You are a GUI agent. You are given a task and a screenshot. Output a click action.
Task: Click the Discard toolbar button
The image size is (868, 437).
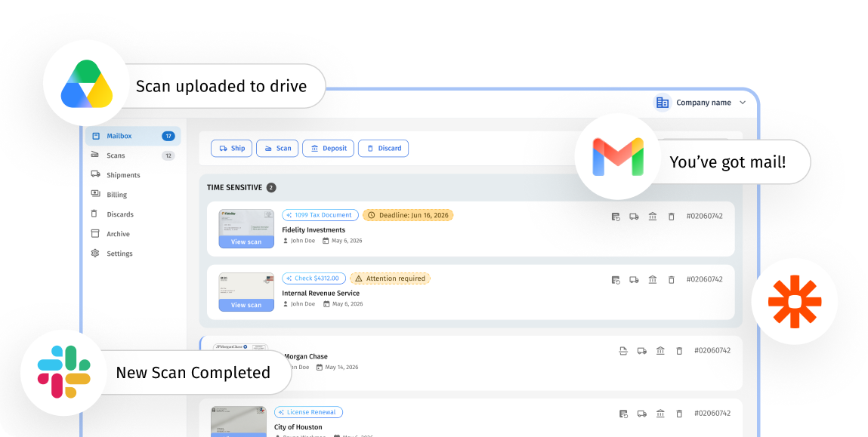(384, 148)
